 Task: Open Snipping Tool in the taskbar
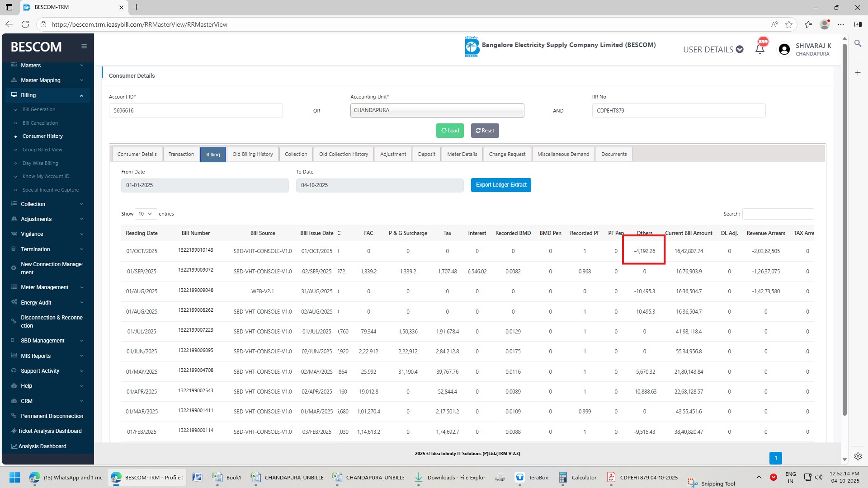[711, 483]
